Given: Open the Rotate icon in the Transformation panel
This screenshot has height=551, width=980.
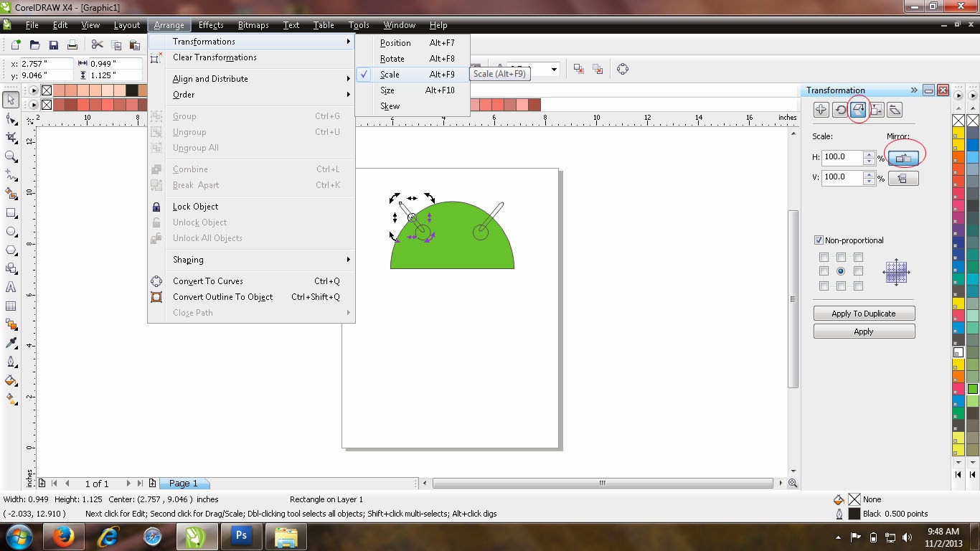Looking at the screenshot, I should tap(840, 109).
